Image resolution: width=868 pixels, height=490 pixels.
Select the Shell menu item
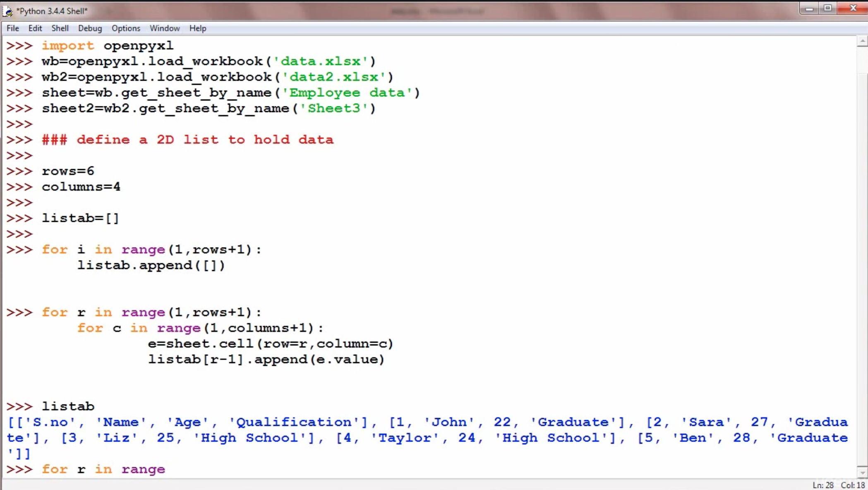[x=60, y=28]
